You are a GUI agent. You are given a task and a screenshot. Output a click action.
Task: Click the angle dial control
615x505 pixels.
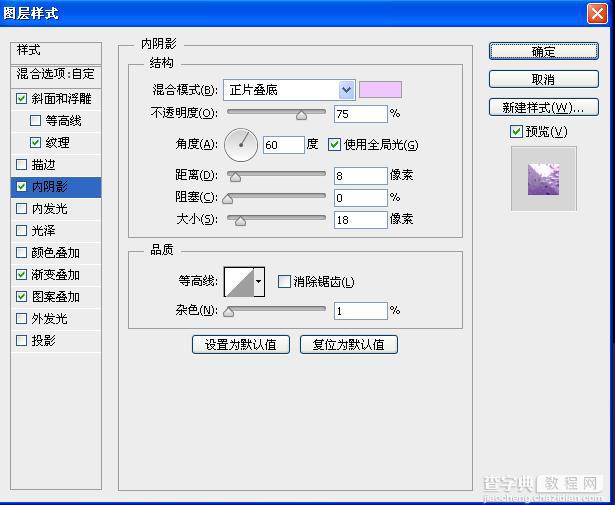point(241,145)
